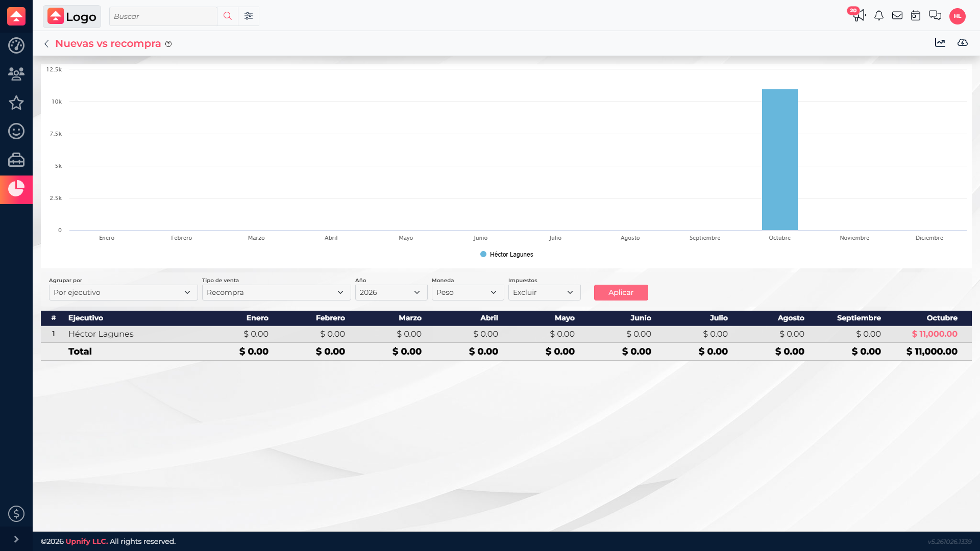Open the megaphone announcements with 20 badge
Image resolution: width=980 pixels, height=551 pixels.
(x=859, y=15)
